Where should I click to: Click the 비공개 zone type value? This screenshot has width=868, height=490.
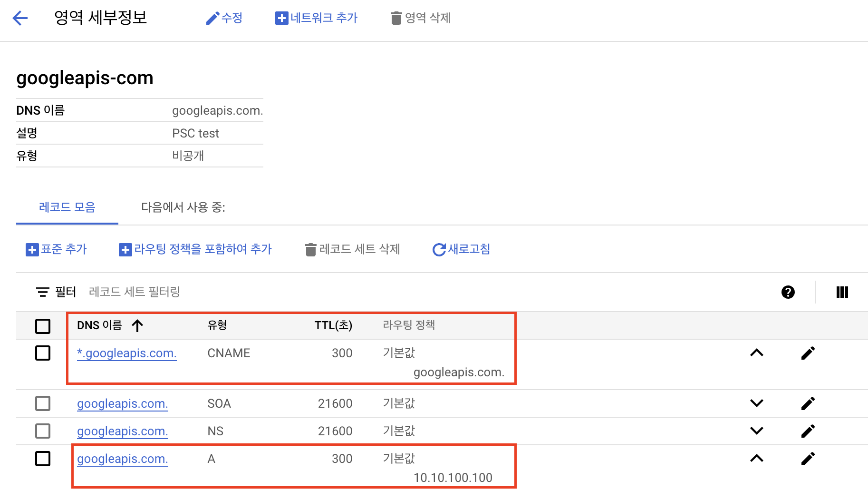point(188,156)
